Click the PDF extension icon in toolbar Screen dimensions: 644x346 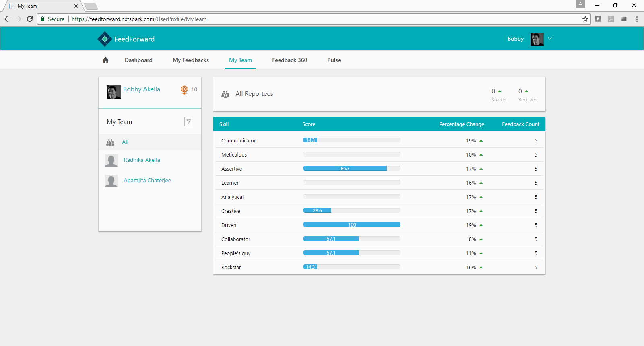[x=611, y=19]
